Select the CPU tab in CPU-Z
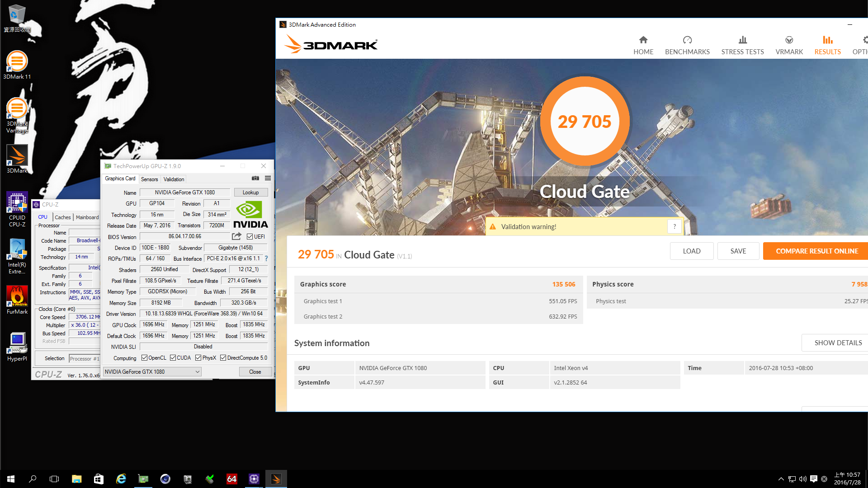 [x=43, y=217]
